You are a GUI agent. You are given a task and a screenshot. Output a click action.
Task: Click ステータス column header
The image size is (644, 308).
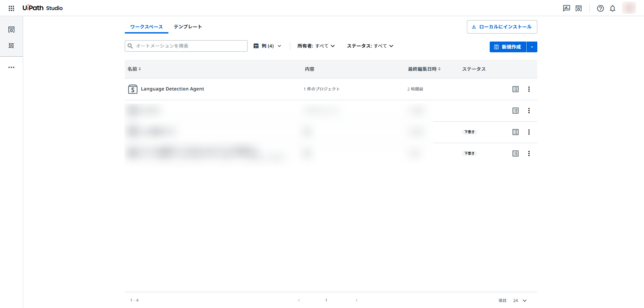tap(474, 69)
